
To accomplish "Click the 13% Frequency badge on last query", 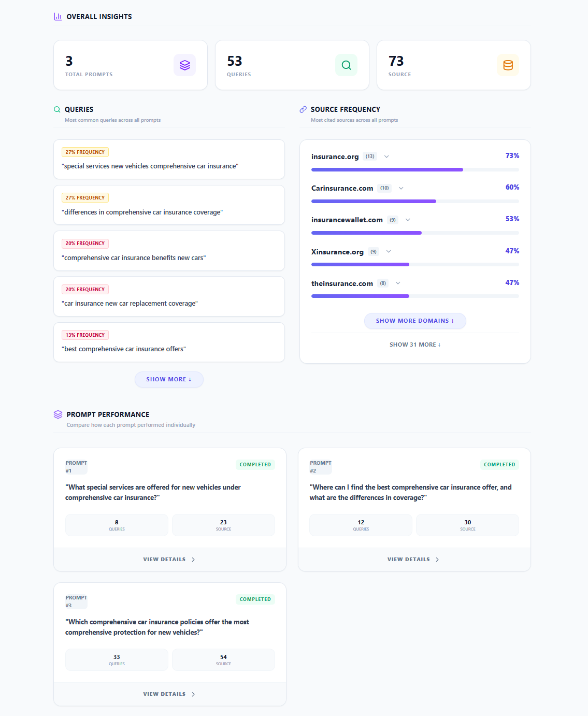I will [x=84, y=335].
